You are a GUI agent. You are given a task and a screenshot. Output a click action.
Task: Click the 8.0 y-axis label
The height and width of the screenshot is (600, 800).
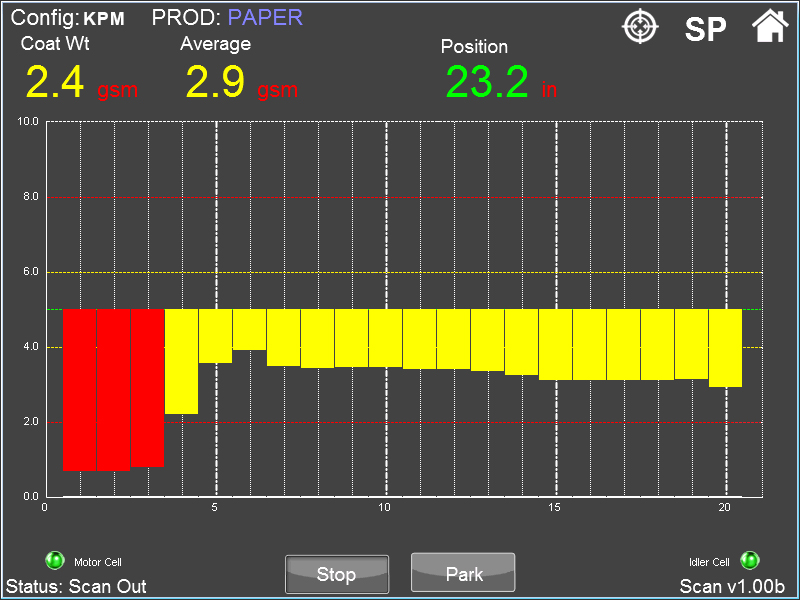(31, 196)
